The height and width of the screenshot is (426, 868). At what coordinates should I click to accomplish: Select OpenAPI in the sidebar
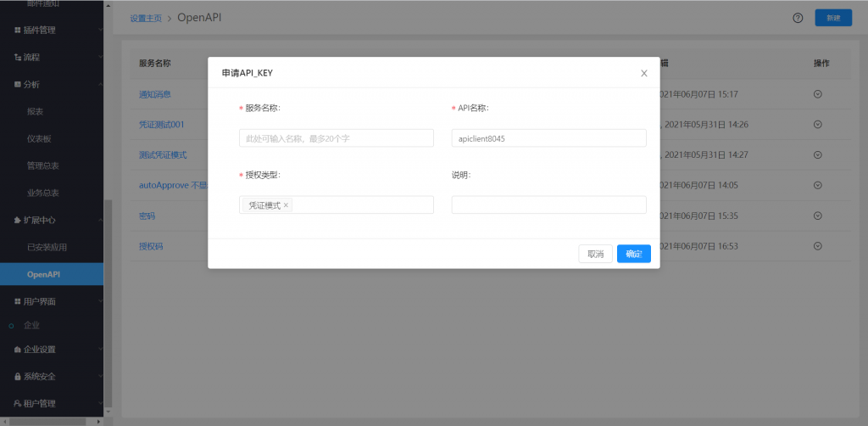click(44, 274)
